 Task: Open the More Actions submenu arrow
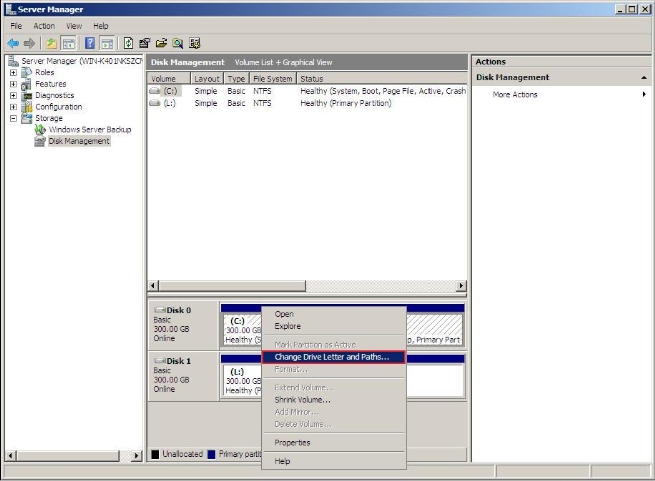pyautogui.click(x=644, y=94)
